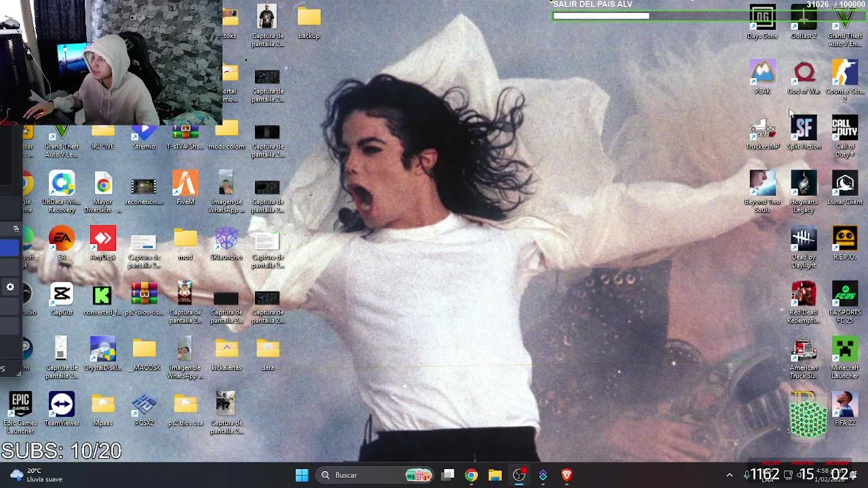This screenshot has width=868, height=488.
Task: Open the __MACOSX folder
Action: (x=144, y=354)
